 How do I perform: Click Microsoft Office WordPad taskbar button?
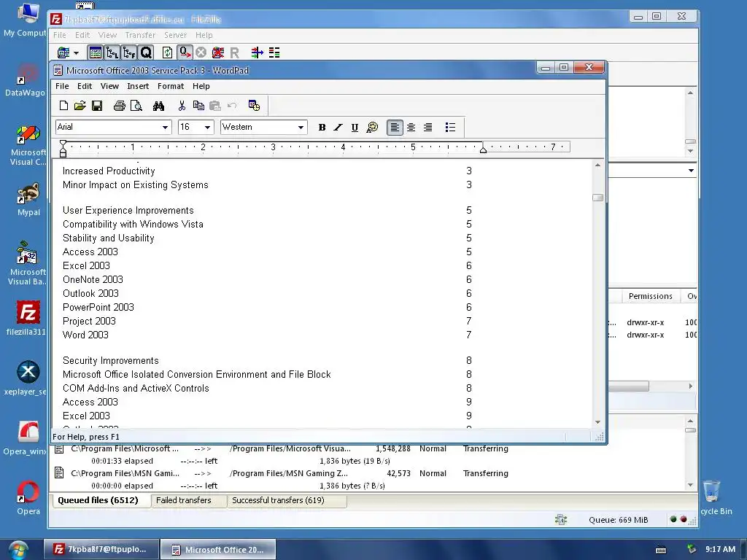pyautogui.click(x=217, y=550)
